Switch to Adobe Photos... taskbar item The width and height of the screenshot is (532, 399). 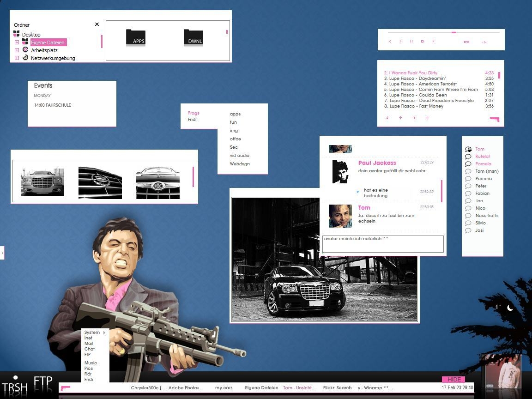186,388
